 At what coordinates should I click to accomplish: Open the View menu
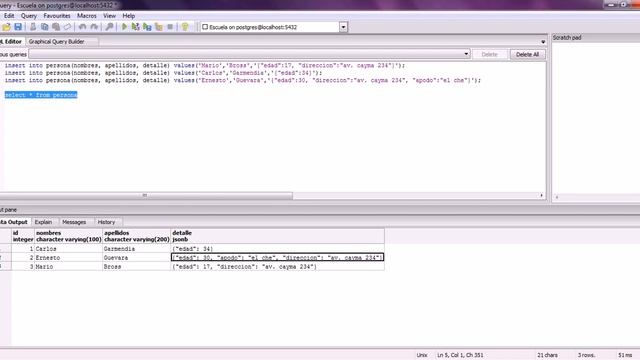(x=109, y=16)
